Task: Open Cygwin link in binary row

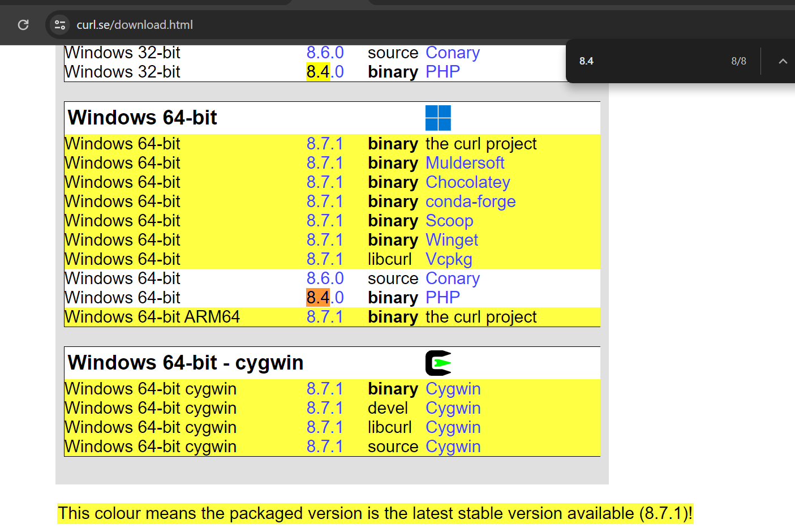Action: (x=453, y=389)
